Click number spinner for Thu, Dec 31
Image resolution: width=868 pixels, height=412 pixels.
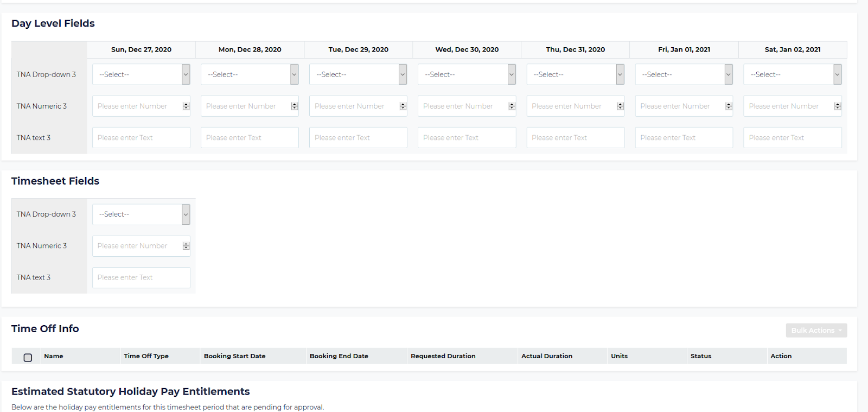(620, 106)
